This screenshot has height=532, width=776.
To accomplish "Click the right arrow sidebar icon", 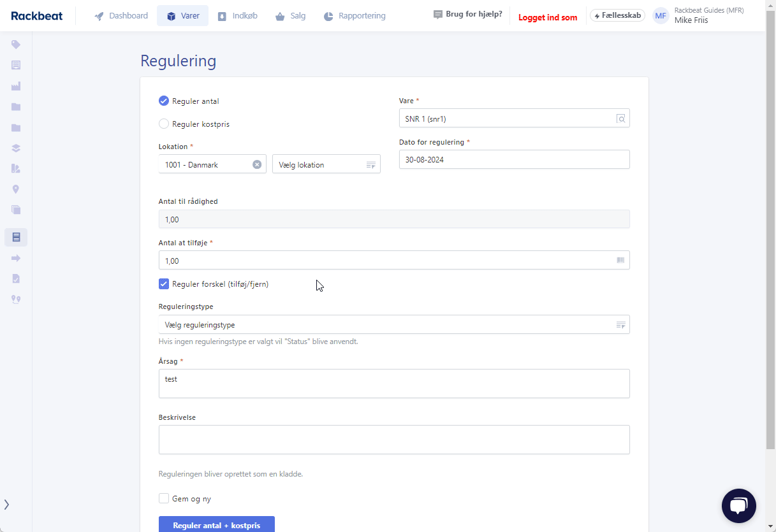I will (16, 258).
